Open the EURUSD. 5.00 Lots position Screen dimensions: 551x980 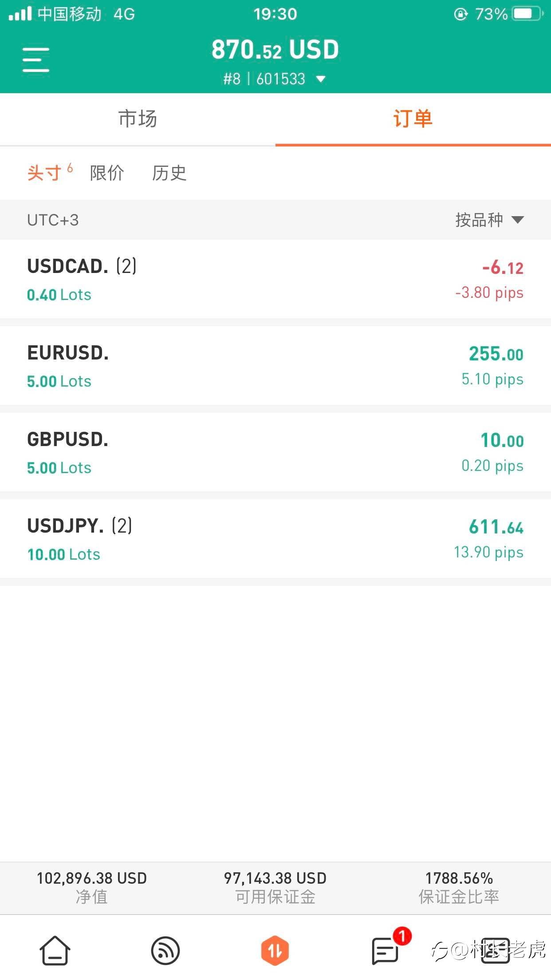click(x=275, y=366)
